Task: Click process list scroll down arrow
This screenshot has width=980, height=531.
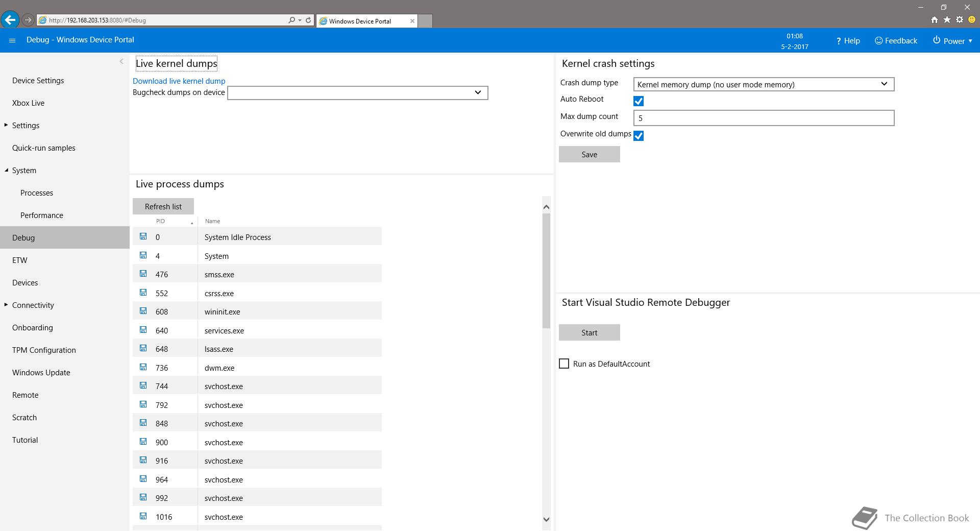Action: click(x=546, y=519)
